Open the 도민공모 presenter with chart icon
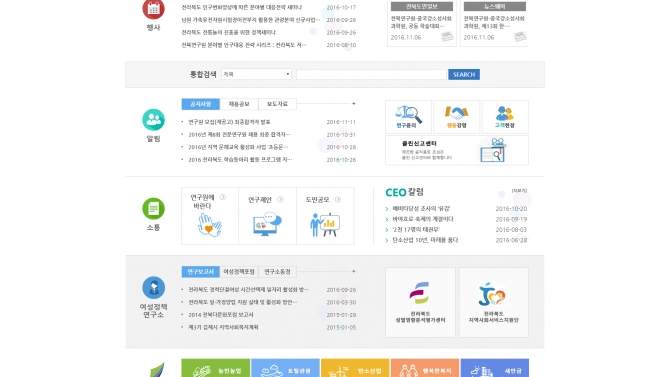This screenshot has height=377, width=670. (325, 225)
